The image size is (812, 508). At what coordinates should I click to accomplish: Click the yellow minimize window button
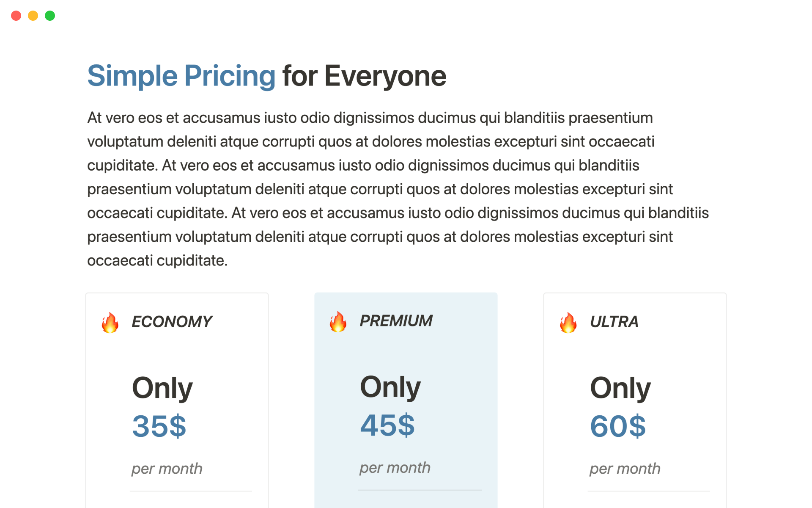coord(33,16)
